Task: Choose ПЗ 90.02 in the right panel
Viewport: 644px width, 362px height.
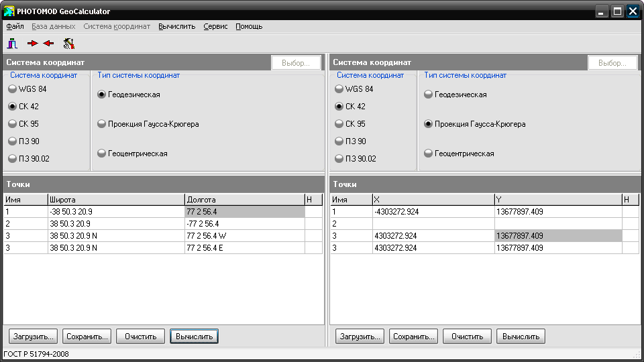Action: (356, 158)
